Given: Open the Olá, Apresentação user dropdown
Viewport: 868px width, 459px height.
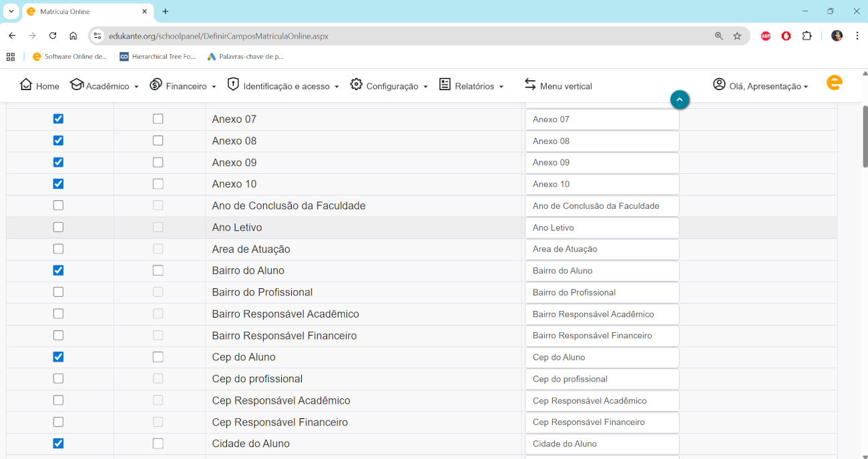Looking at the screenshot, I should point(761,86).
